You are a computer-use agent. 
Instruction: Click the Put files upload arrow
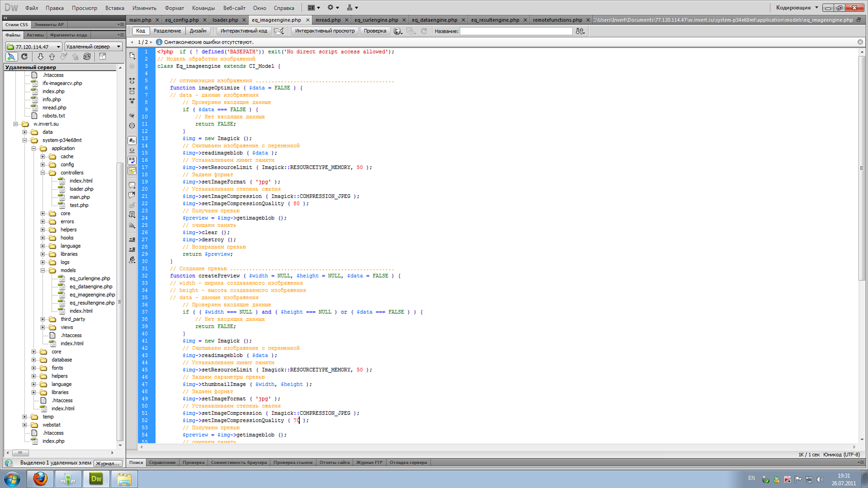[x=52, y=57]
